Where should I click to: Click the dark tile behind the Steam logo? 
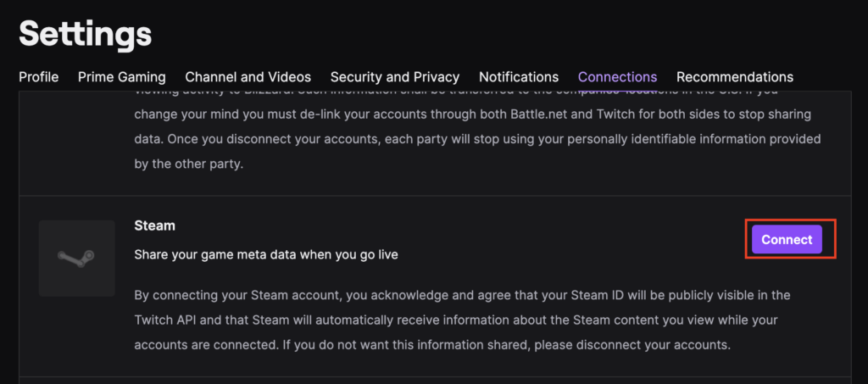[76, 258]
